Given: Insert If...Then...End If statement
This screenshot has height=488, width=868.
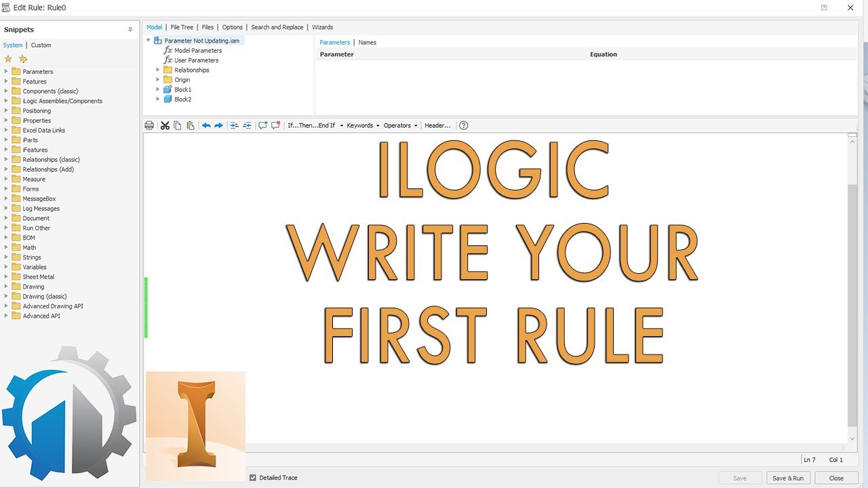Looking at the screenshot, I should pyautogui.click(x=311, y=125).
